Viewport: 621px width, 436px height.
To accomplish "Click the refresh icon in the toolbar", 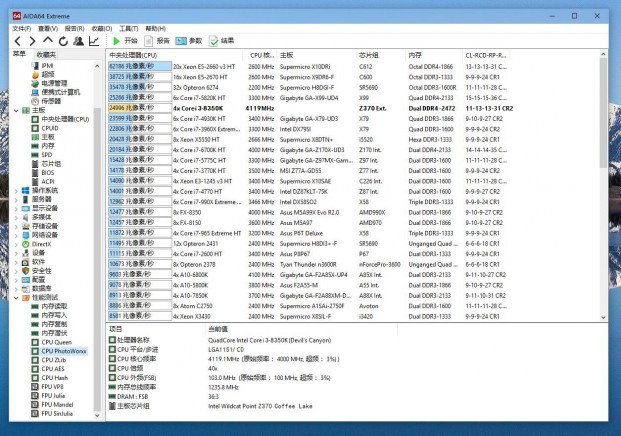I will [x=63, y=41].
